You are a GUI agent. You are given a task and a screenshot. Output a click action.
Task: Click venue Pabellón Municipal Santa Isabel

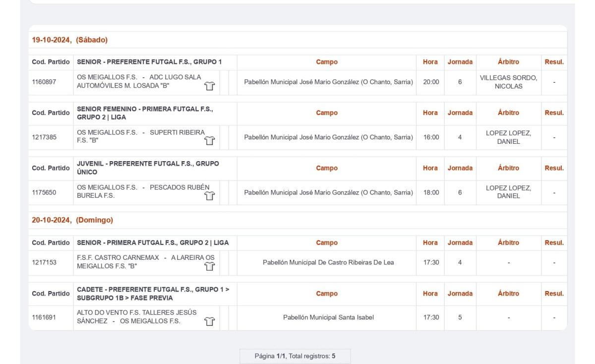328,317
